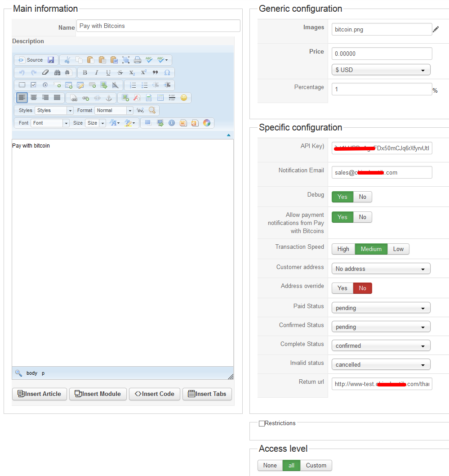Image resolution: width=449 pixels, height=476 pixels.
Task: Insert a numbered list
Action: coord(133,85)
